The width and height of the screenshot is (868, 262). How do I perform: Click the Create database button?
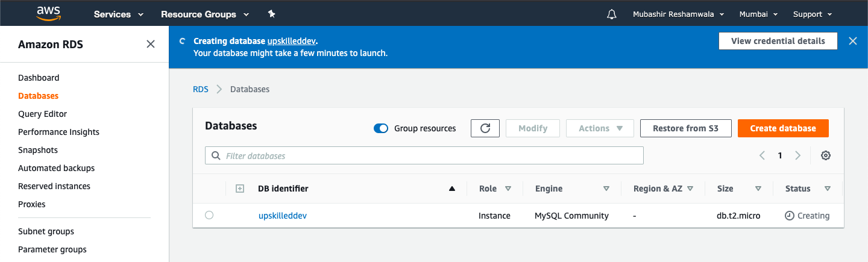(783, 128)
